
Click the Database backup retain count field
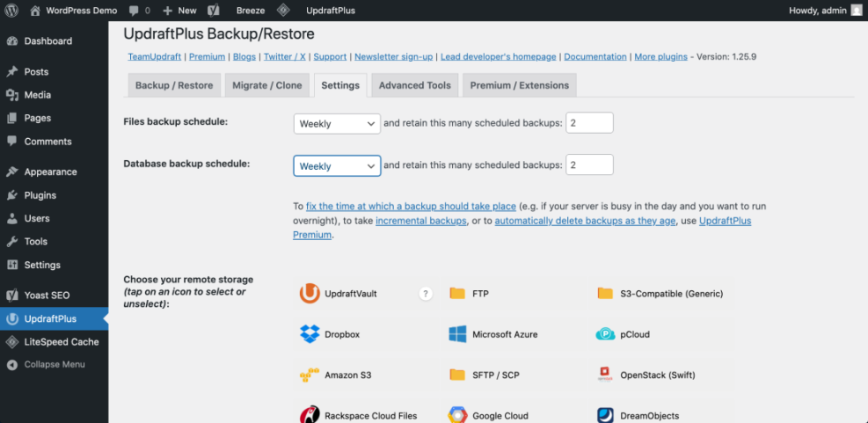(589, 165)
